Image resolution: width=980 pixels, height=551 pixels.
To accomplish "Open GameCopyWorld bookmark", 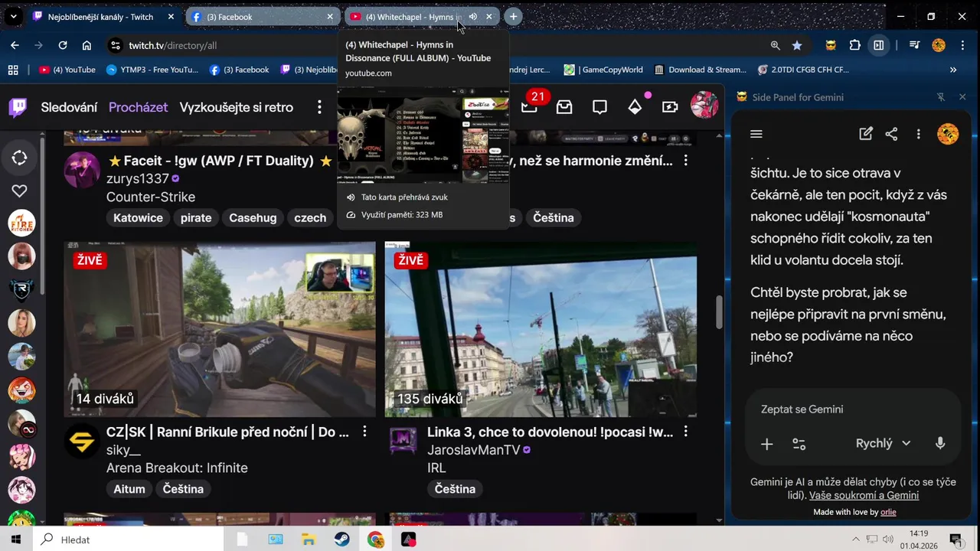I will pyautogui.click(x=603, y=70).
